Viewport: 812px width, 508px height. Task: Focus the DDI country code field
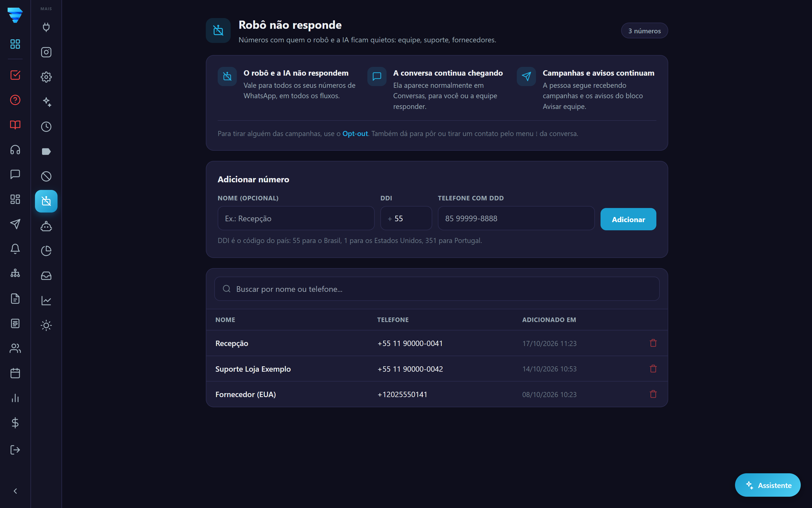click(406, 218)
